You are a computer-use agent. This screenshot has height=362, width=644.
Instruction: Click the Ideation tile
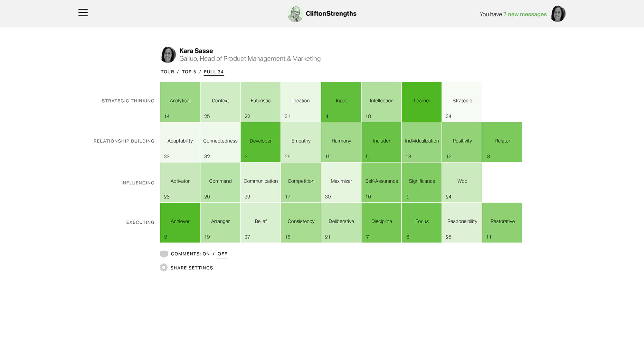301,102
